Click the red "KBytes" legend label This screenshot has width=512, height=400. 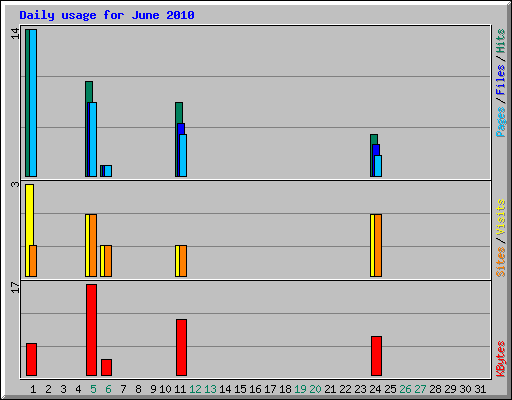[500, 359]
